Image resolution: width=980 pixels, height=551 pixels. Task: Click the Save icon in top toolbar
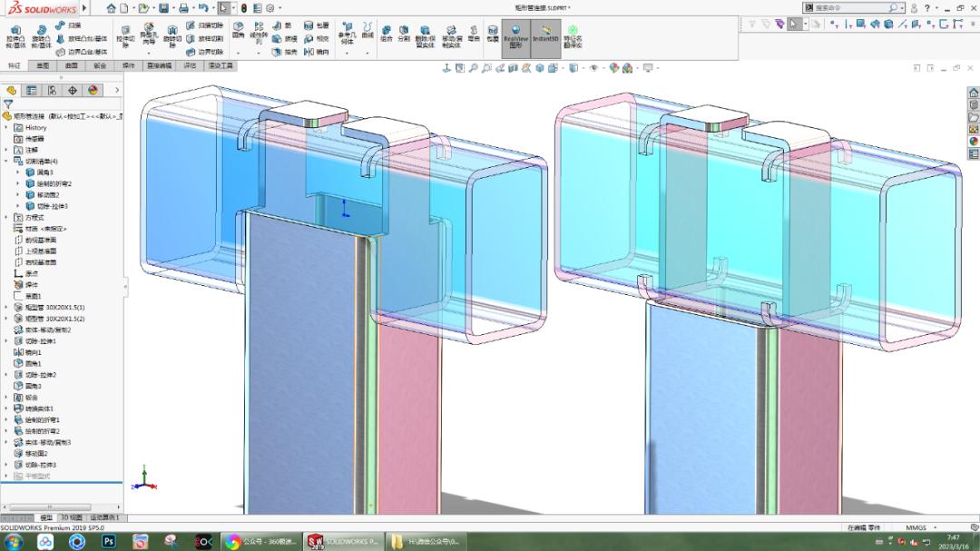coord(163,8)
